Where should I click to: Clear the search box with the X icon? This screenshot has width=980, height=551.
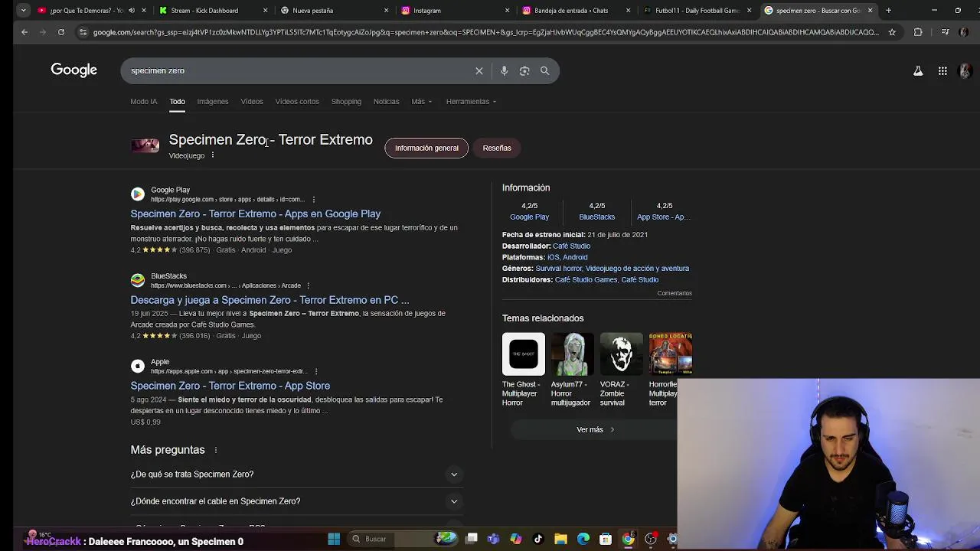pos(479,70)
